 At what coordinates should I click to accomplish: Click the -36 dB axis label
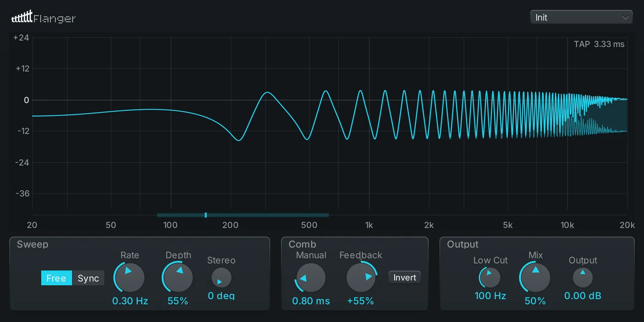click(x=22, y=193)
